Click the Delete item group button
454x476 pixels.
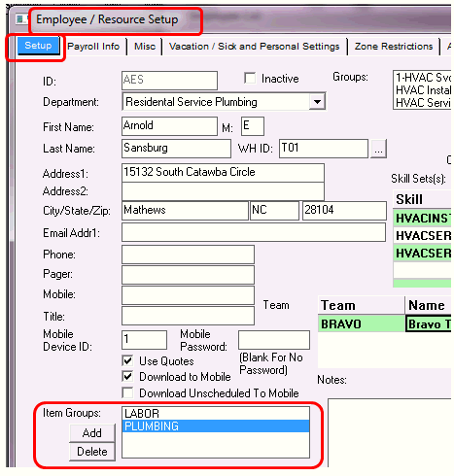(92, 452)
